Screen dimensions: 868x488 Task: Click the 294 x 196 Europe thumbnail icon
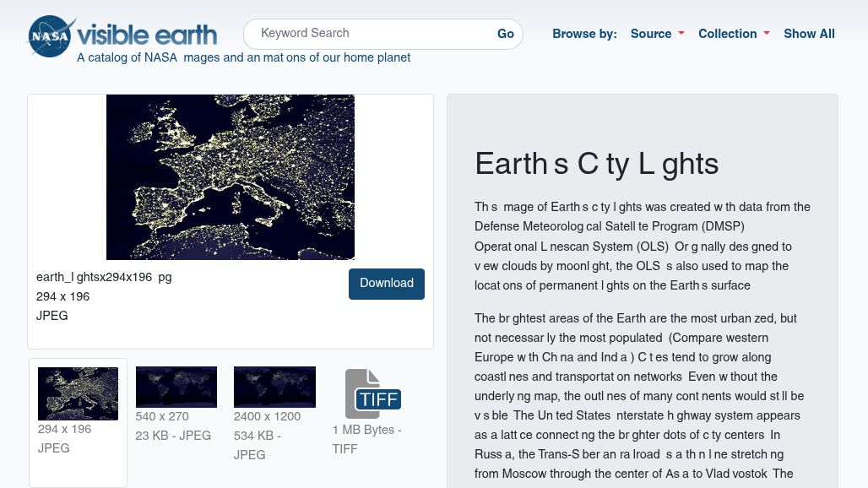tap(78, 393)
